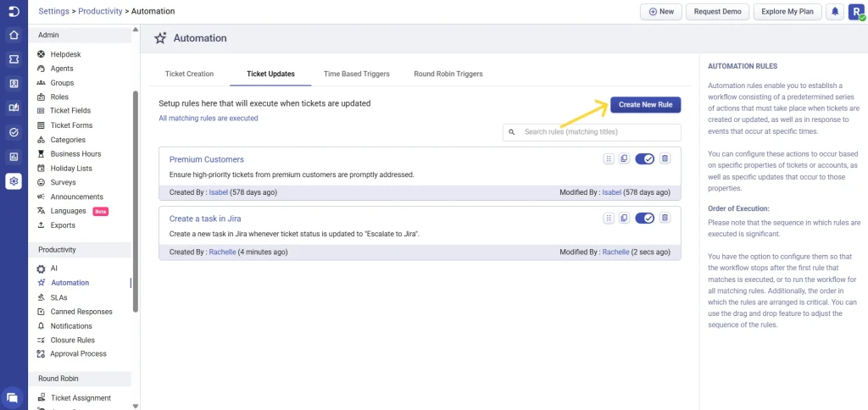Click the New button in the top bar
This screenshot has height=410, width=868.
point(661,12)
